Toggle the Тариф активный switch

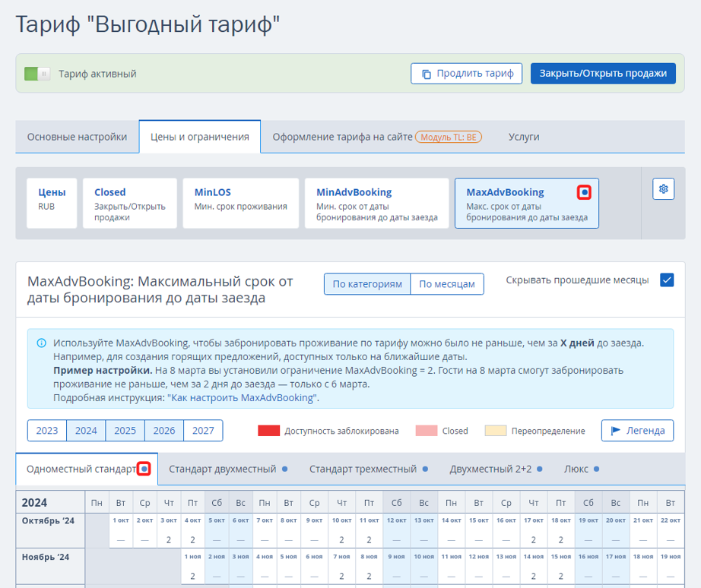pyautogui.click(x=37, y=74)
